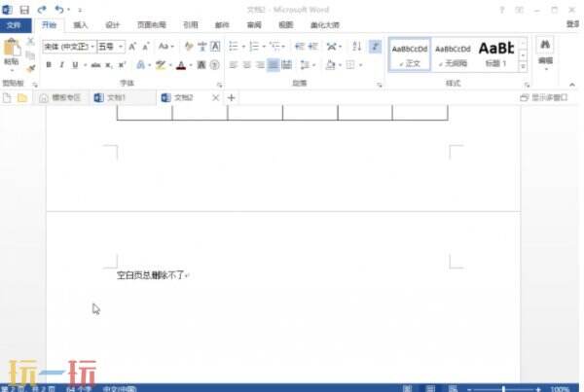
Task: Open the font name dropdown 宋体
Action: click(x=92, y=47)
